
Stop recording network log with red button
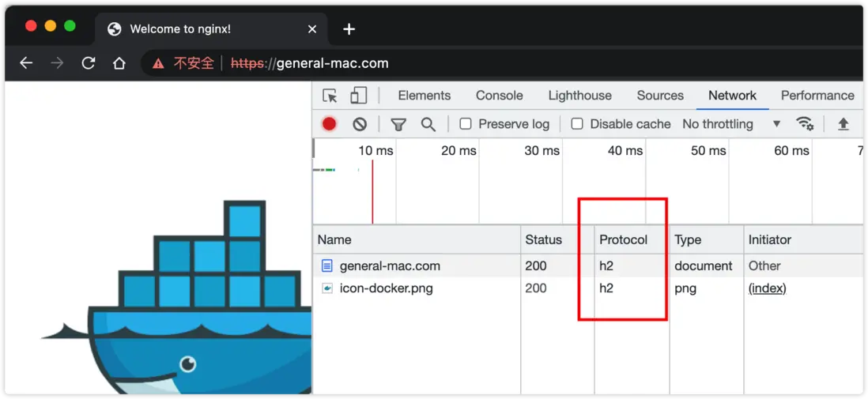[x=330, y=124]
